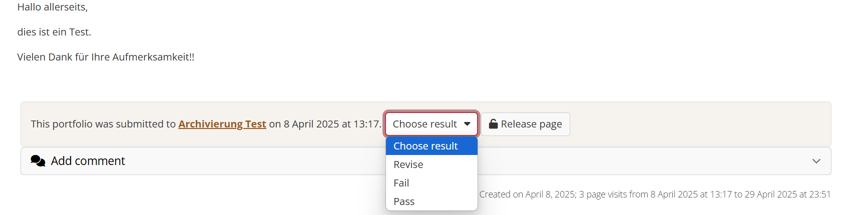Pick the highlighted Choose result list entry
The width and height of the screenshot is (868, 215).
point(425,146)
